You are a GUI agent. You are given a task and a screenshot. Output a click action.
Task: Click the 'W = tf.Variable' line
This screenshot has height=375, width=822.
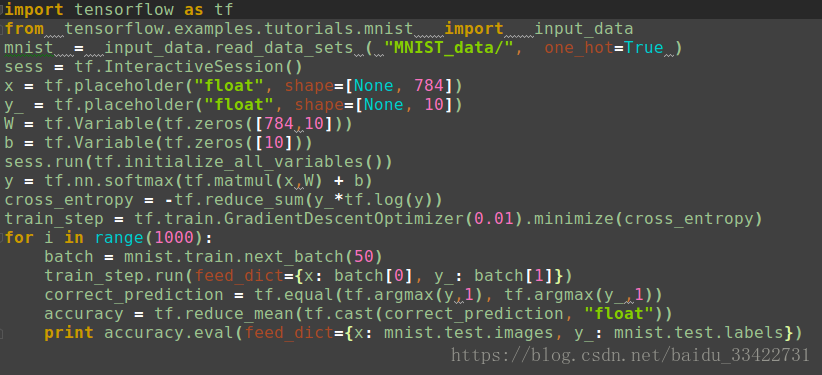(x=178, y=124)
